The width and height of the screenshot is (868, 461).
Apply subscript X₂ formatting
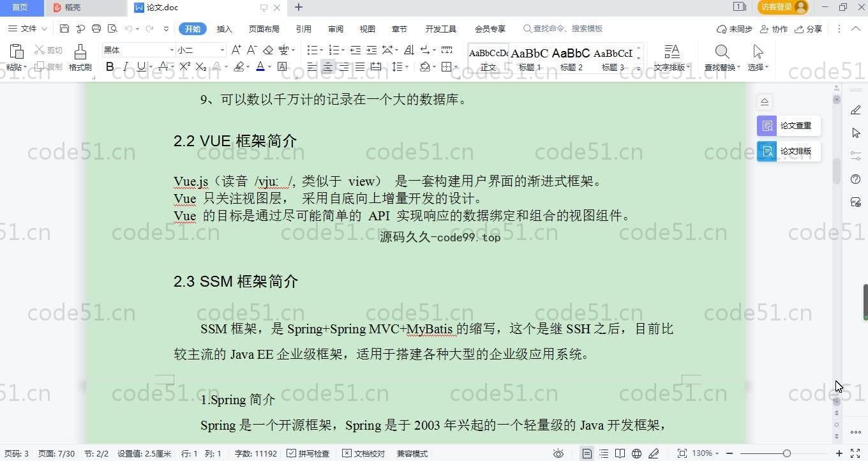(200, 66)
